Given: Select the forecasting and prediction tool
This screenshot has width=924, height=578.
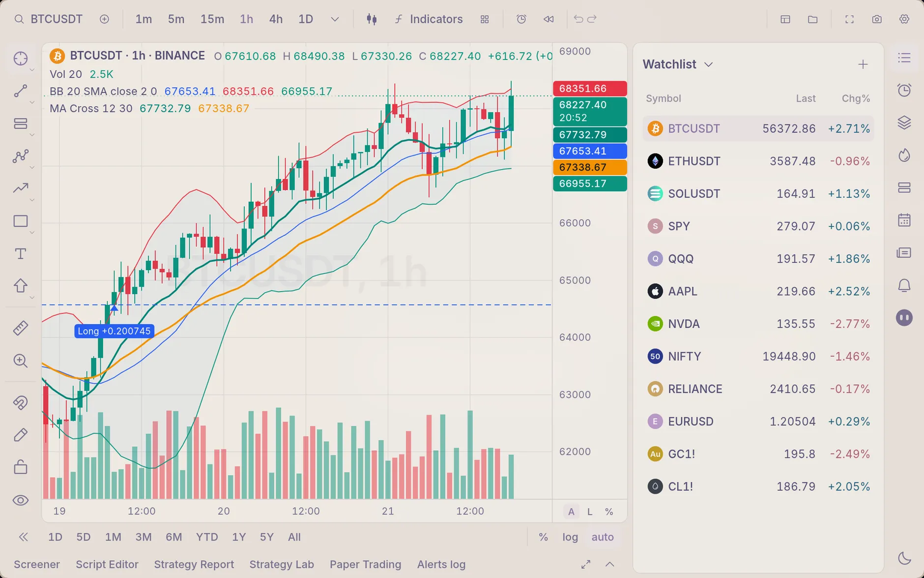Looking at the screenshot, I should 21,188.
